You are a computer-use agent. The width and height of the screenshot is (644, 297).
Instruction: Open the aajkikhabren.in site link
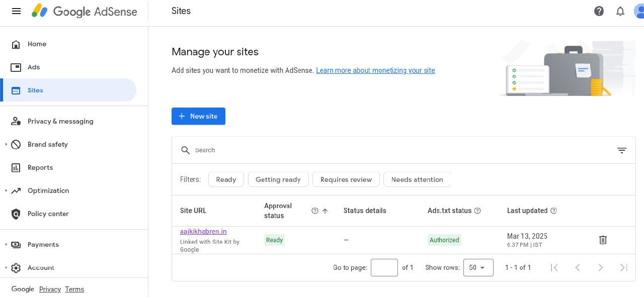pos(203,232)
